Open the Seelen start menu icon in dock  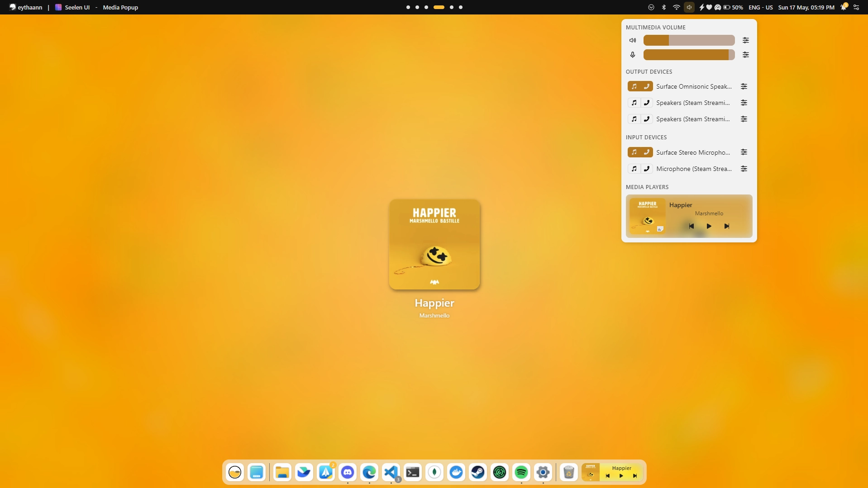coord(235,472)
